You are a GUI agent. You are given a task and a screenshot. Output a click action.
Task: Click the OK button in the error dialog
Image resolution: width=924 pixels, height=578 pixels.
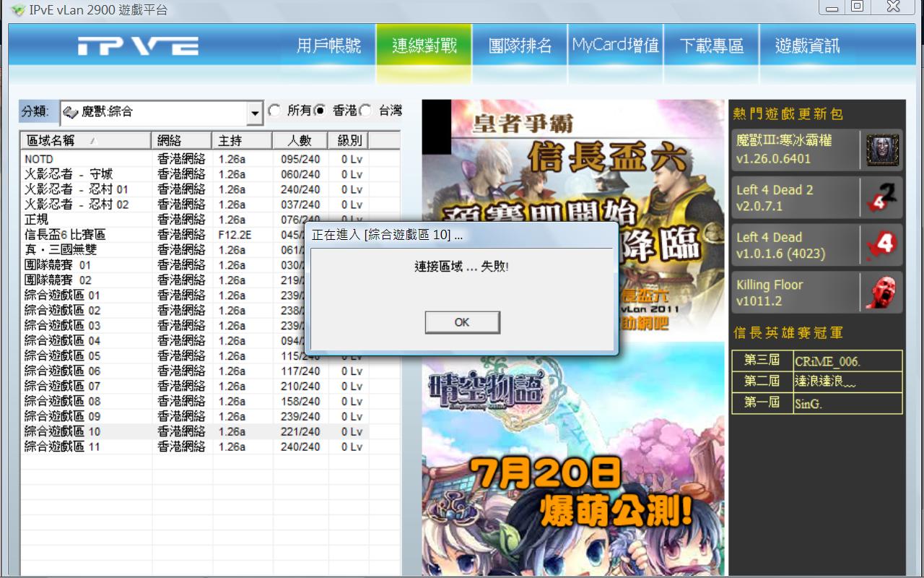pos(462,322)
